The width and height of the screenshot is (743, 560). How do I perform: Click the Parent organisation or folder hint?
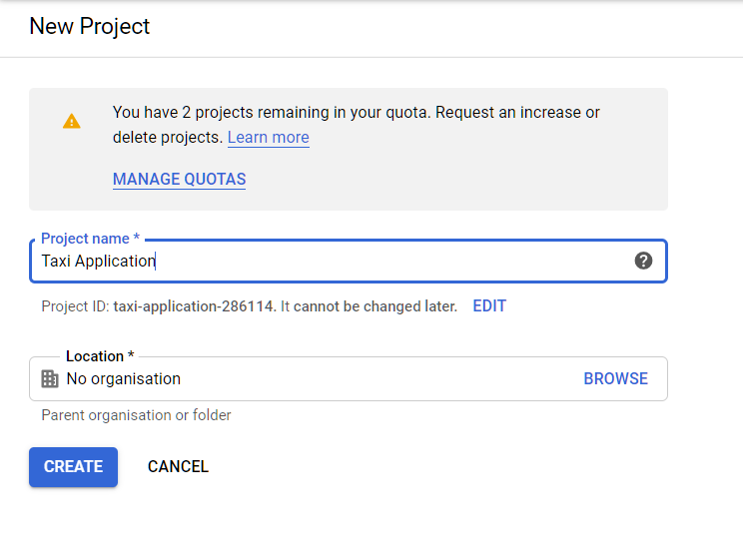(x=136, y=415)
